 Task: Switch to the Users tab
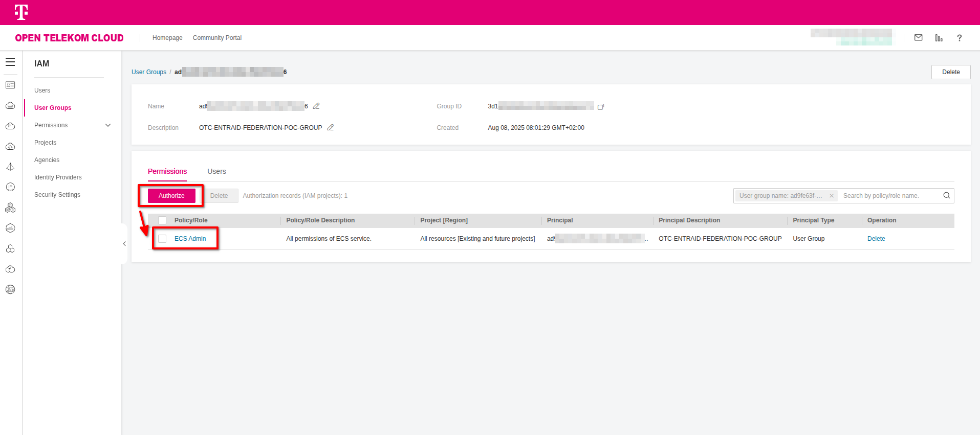pyautogui.click(x=216, y=171)
